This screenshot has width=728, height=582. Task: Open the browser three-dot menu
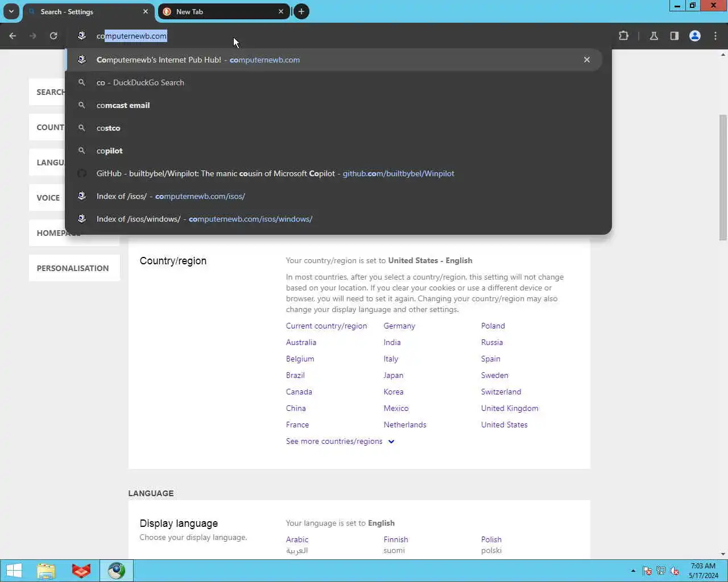715,36
